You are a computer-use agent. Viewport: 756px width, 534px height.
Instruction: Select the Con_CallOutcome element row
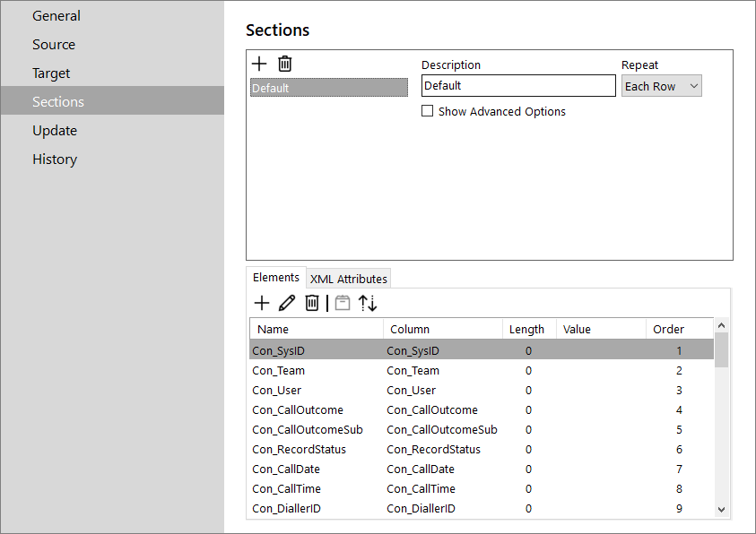298,410
